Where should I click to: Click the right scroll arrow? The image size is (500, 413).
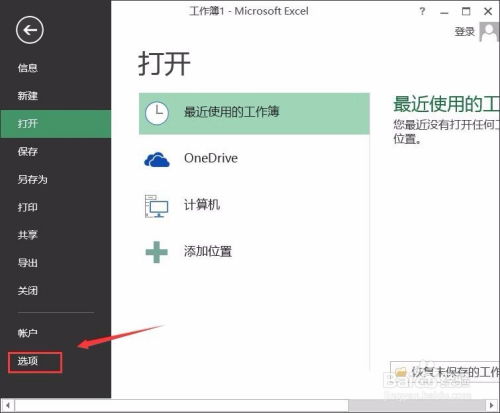(492, 406)
